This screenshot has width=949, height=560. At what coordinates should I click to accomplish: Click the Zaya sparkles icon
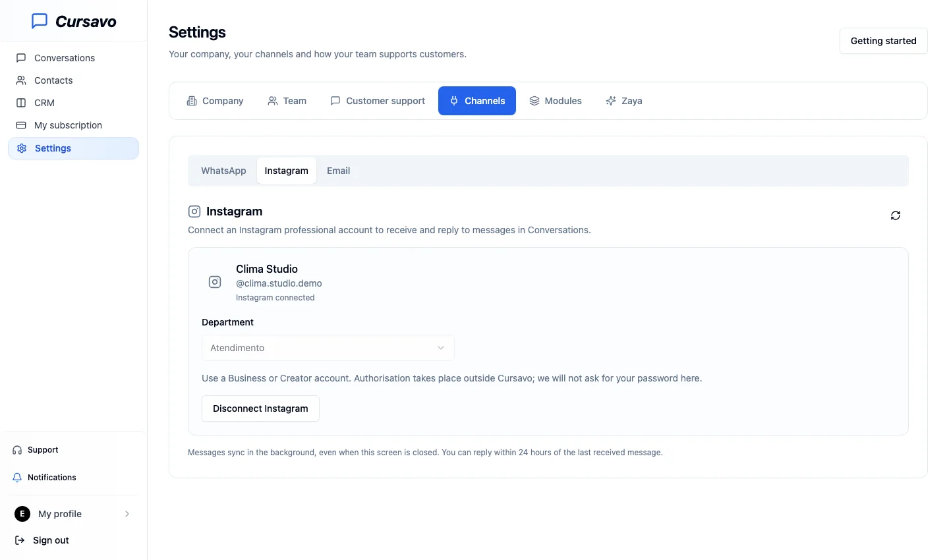pos(611,101)
